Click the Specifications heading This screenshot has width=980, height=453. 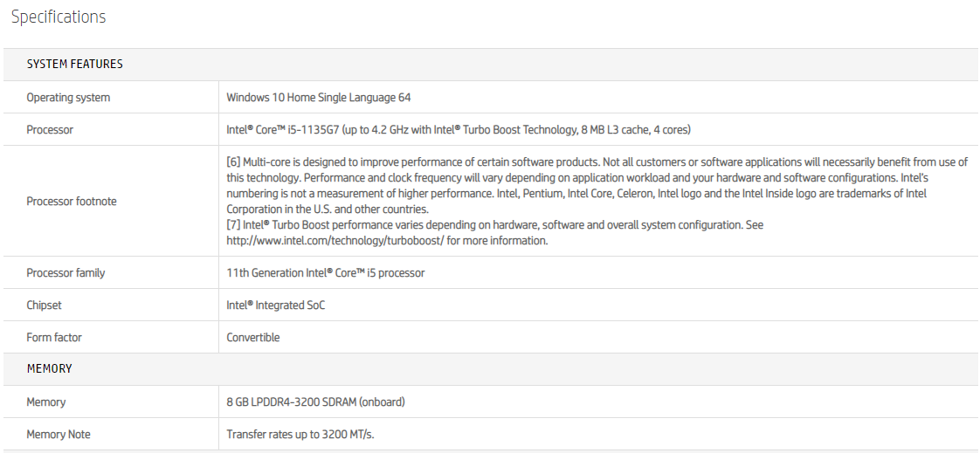coord(59,17)
